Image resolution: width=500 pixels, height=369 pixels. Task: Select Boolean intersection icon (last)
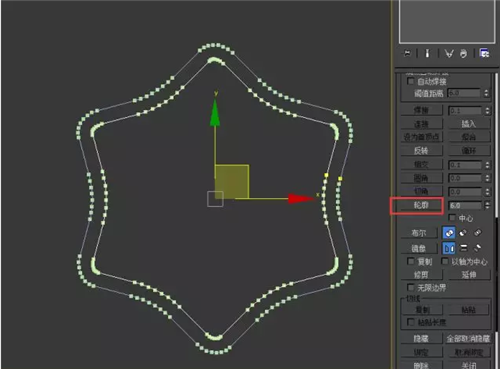(x=478, y=233)
